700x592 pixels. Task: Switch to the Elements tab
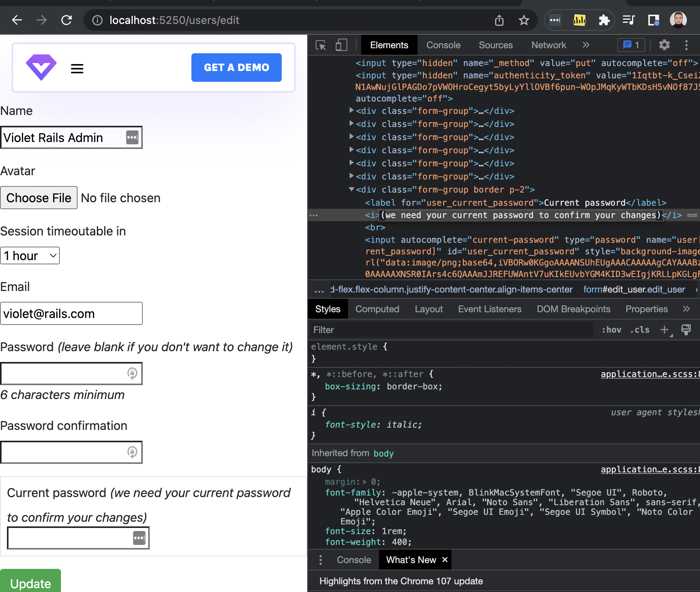point(389,45)
